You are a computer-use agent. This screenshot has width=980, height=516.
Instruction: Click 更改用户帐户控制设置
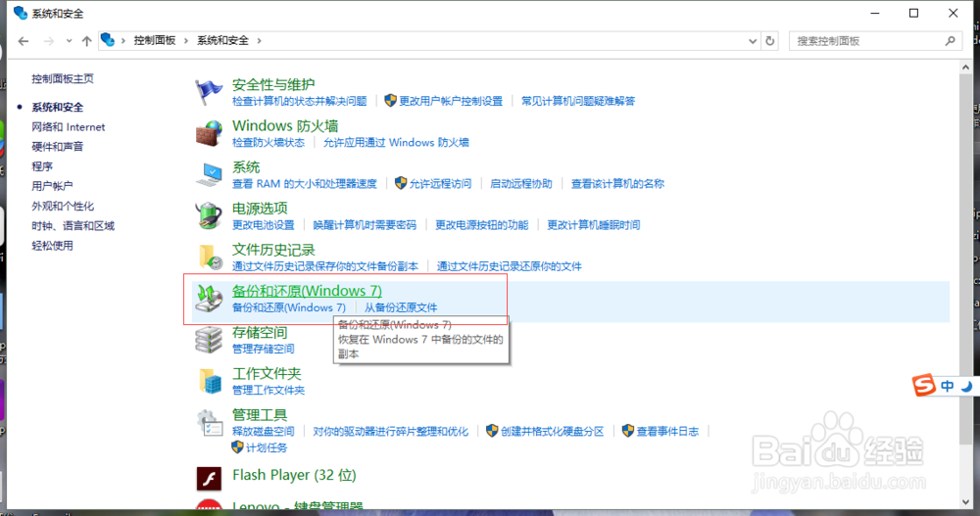tap(451, 101)
